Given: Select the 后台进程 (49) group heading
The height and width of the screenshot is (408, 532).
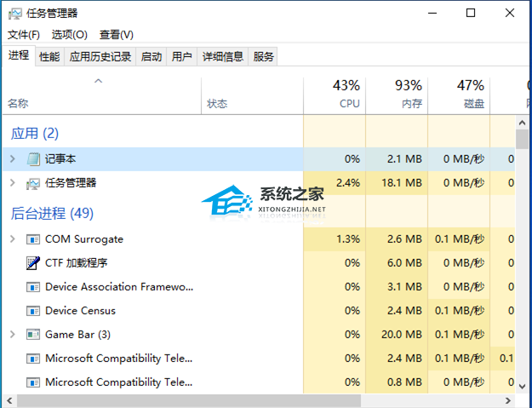Looking at the screenshot, I should pos(52,214).
